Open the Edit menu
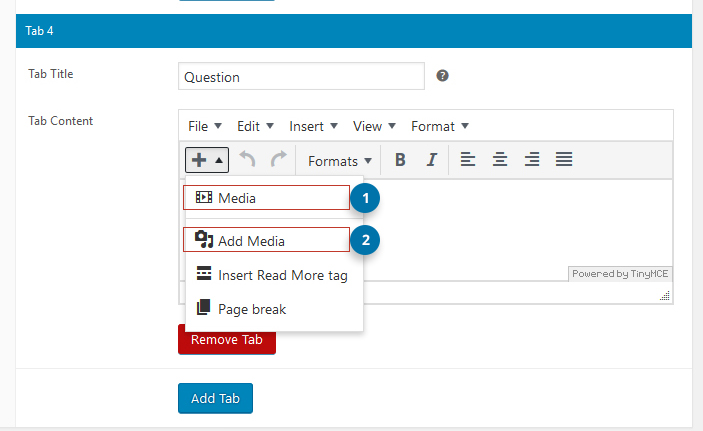Screen dimensions: 703x431 pyautogui.click(x=254, y=126)
